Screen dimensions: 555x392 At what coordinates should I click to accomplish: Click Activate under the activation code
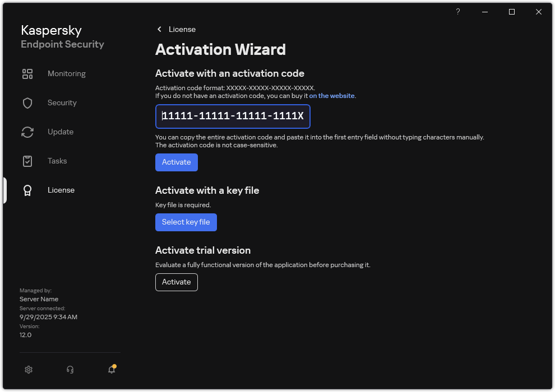click(176, 162)
